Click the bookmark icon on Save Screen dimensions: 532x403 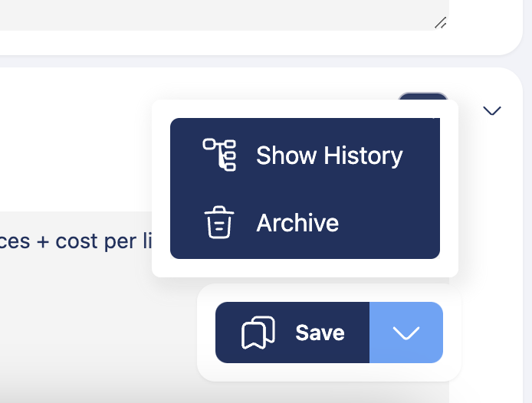click(258, 333)
